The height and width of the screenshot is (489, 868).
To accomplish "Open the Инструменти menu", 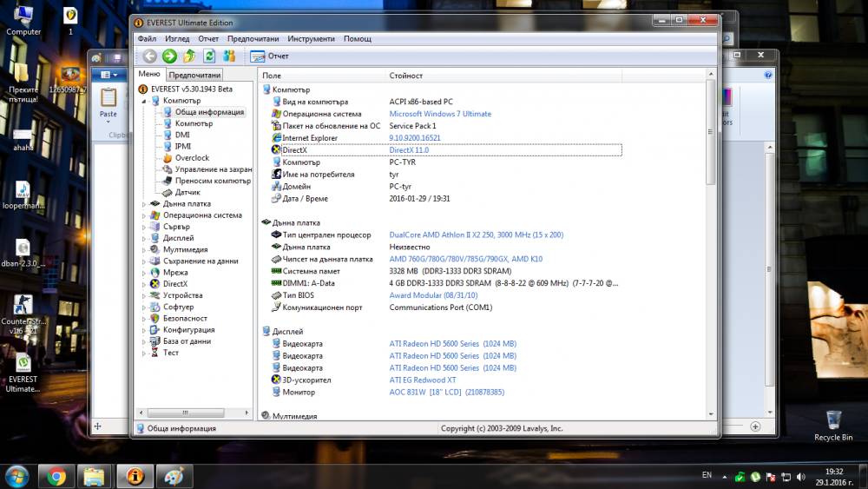I will pos(311,39).
